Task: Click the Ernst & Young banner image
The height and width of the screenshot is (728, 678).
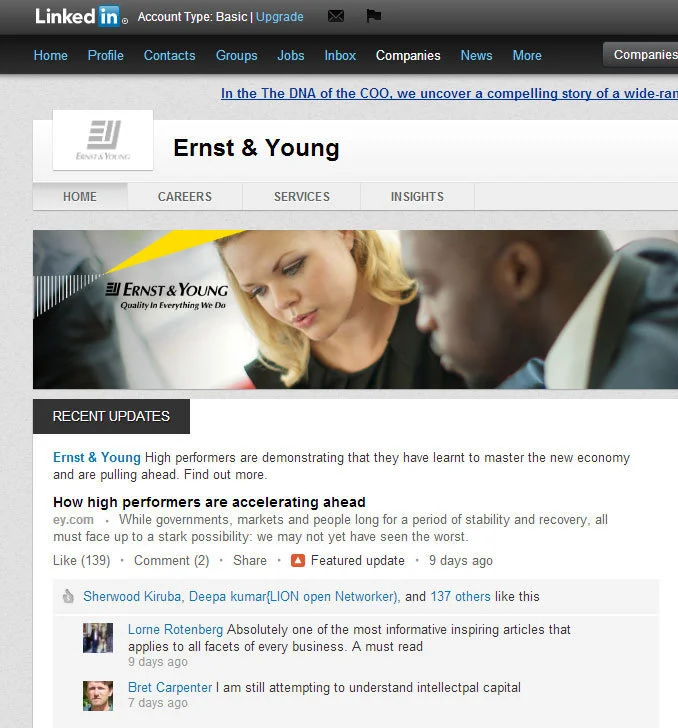Action: (x=355, y=309)
